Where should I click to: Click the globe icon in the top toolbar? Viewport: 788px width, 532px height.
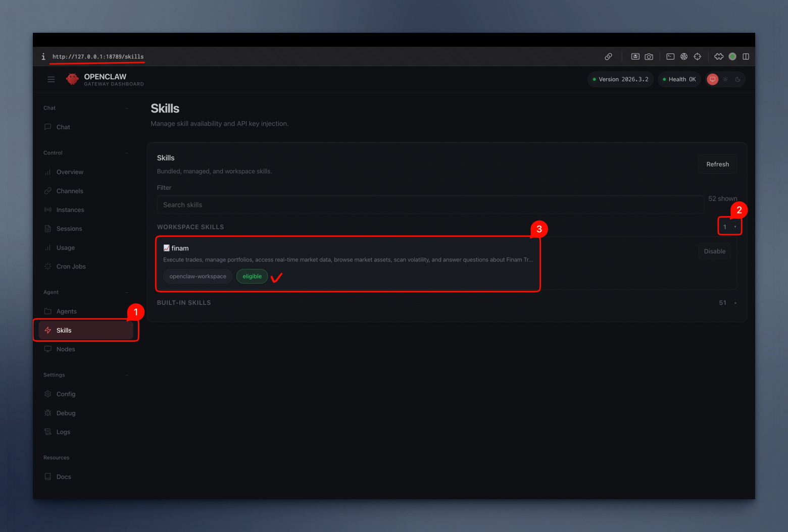point(684,57)
